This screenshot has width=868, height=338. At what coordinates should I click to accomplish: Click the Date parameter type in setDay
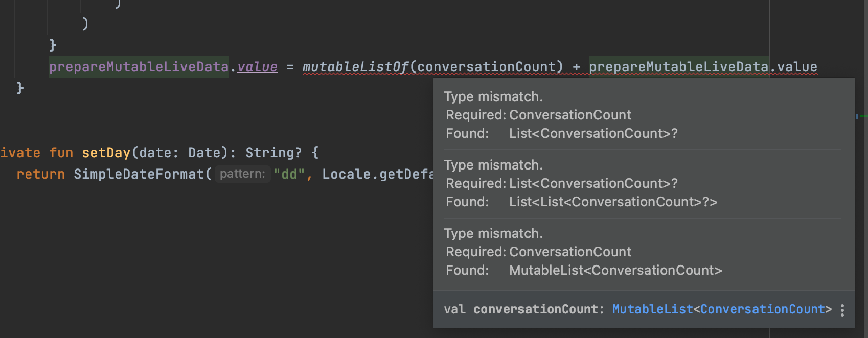[x=204, y=153]
